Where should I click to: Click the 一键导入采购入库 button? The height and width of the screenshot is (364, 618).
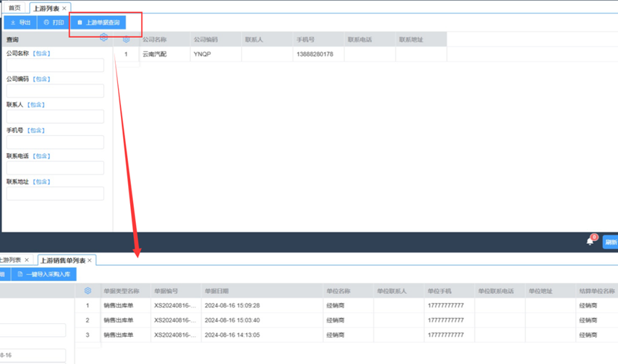(44, 274)
